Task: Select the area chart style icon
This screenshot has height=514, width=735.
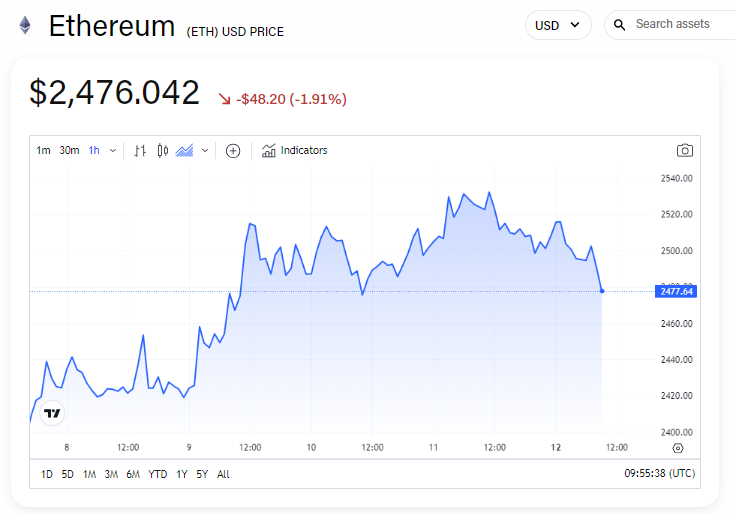Action: tap(184, 151)
